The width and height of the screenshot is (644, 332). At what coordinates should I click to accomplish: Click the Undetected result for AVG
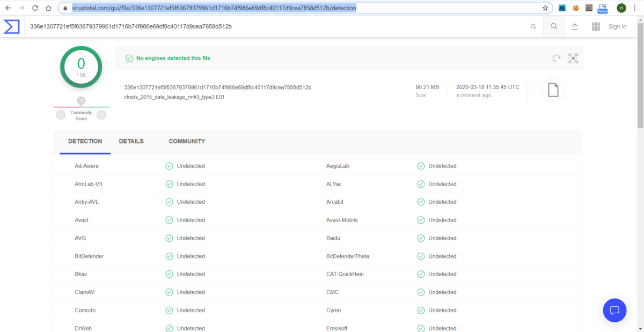point(191,238)
